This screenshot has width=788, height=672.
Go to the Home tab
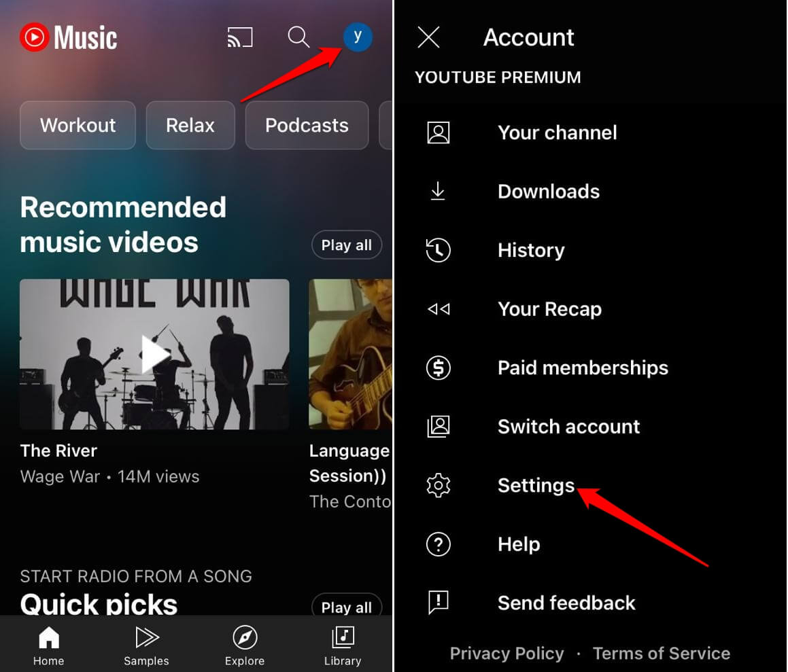pos(49,646)
